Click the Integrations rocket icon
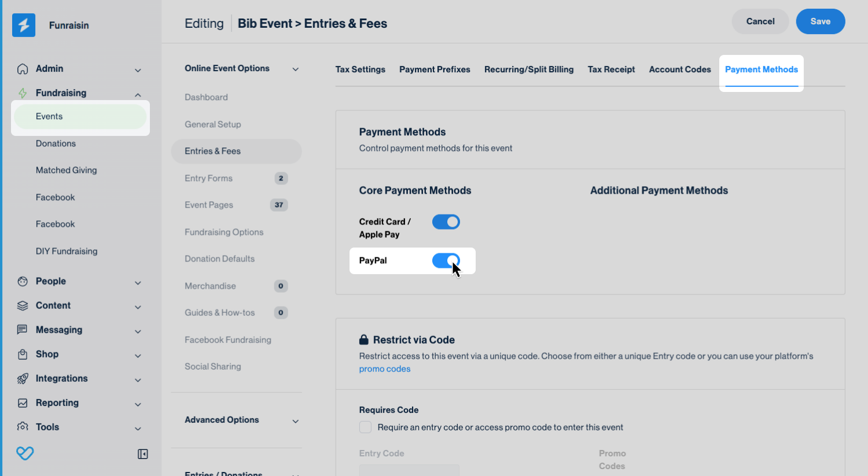 (23, 379)
